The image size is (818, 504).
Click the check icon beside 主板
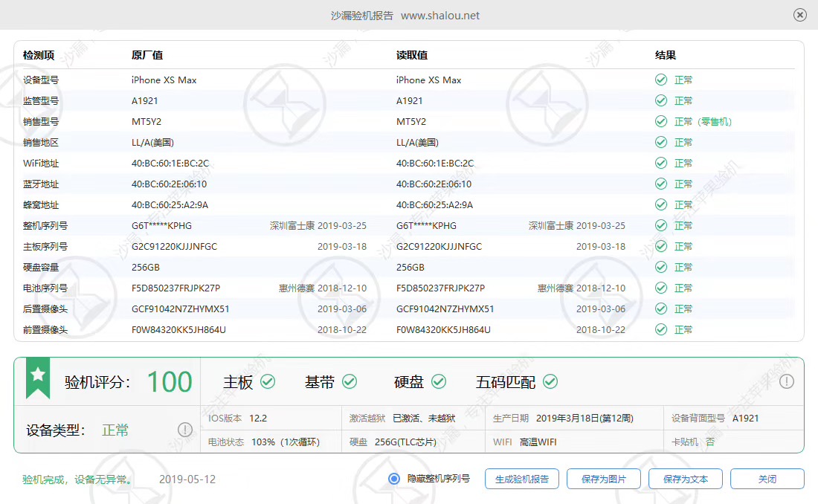(x=268, y=382)
